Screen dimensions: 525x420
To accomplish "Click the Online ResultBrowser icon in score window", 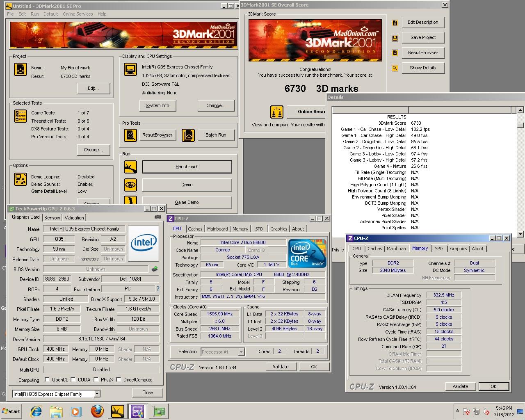I will click(x=277, y=112).
